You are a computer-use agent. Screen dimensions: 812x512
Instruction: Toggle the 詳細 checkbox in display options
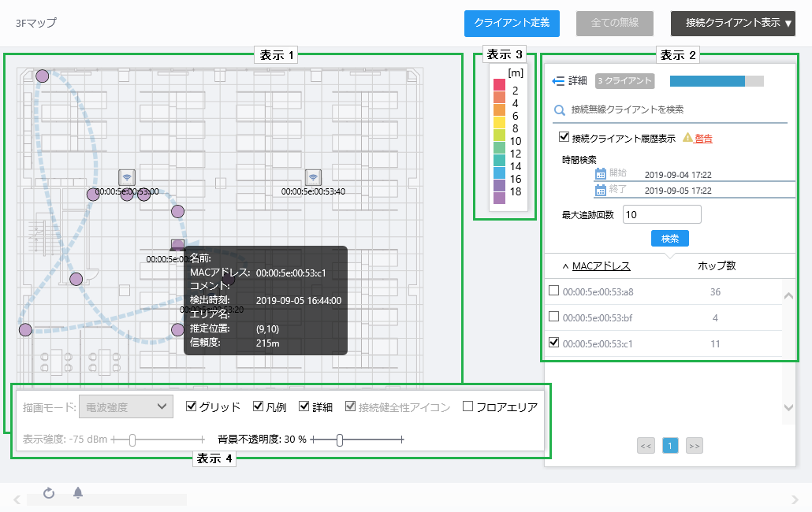(x=304, y=406)
